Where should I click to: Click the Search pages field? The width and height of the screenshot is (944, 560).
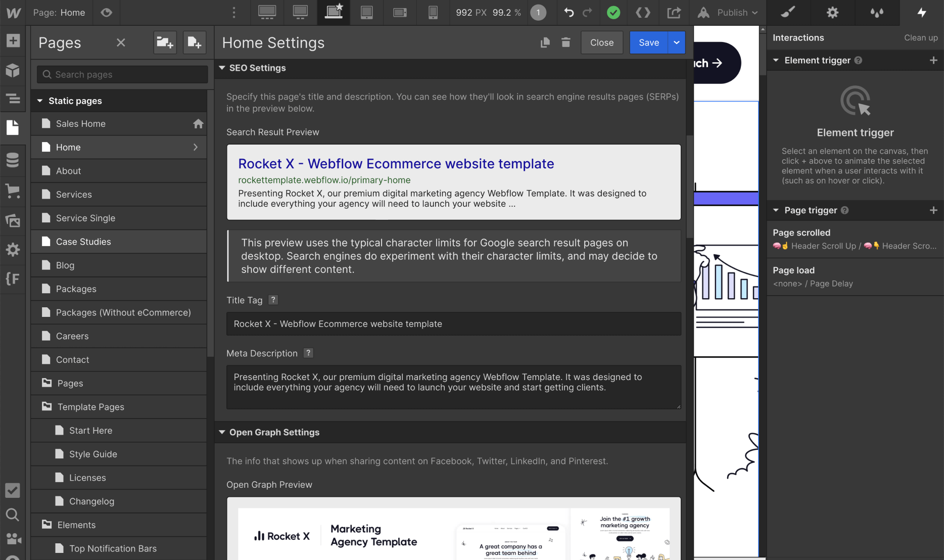coord(122,74)
